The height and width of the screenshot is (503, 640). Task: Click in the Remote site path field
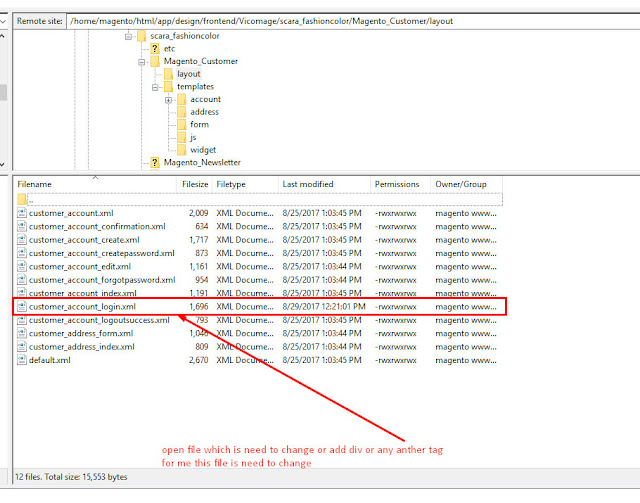point(353,21)
